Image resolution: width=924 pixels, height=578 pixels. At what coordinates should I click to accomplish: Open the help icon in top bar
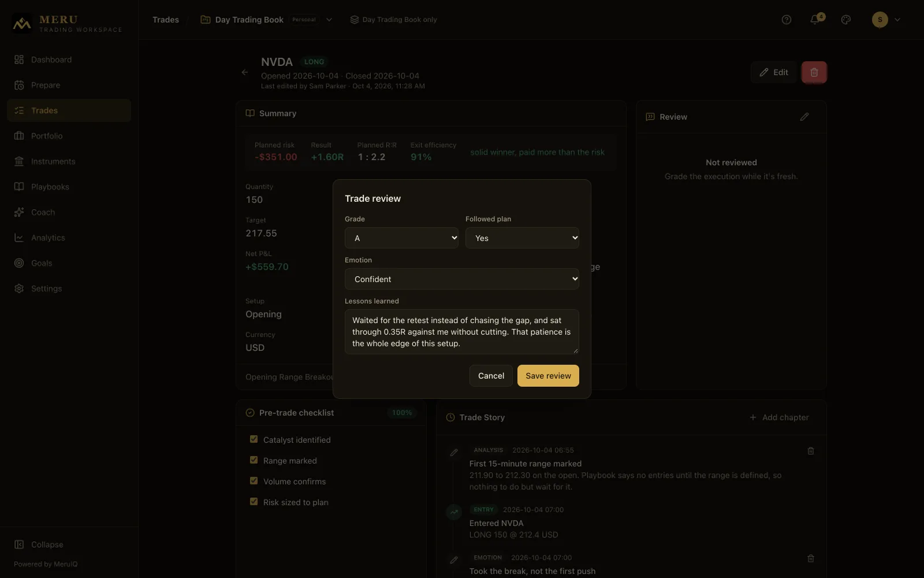click(x=786, y=20)
